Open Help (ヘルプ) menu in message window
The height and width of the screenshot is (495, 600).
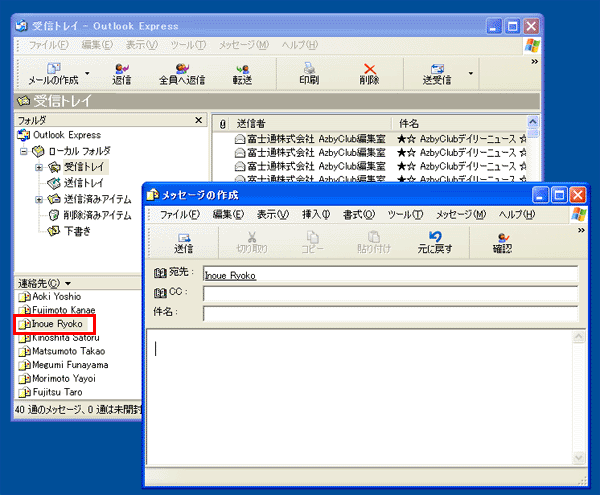point(517,214)
